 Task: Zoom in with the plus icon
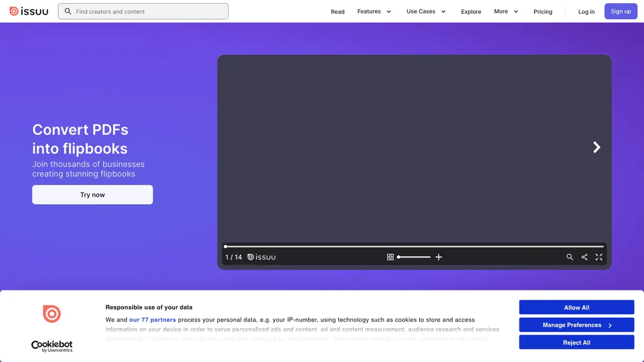(438, 257)
